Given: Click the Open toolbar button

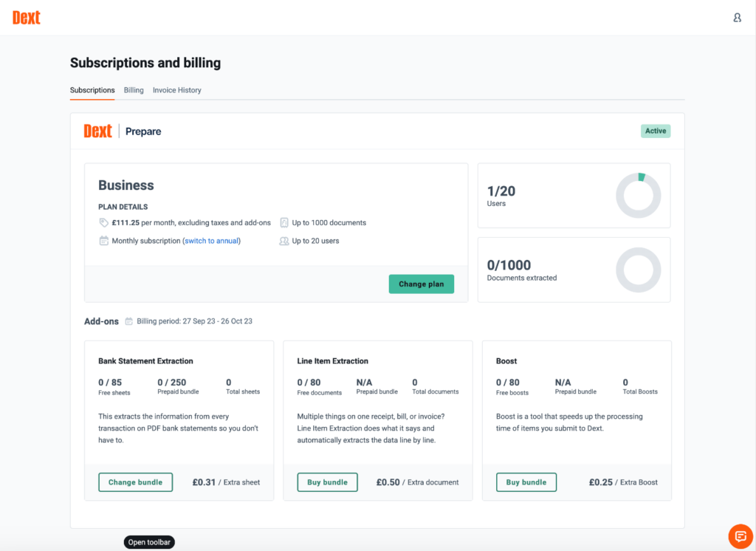Looking at the screenshot, I should point(149,542).
